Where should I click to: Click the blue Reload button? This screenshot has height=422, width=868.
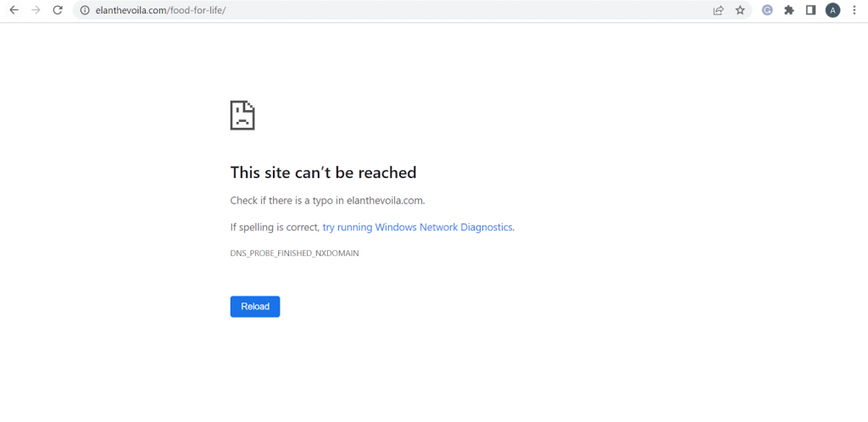click(255, 307)
